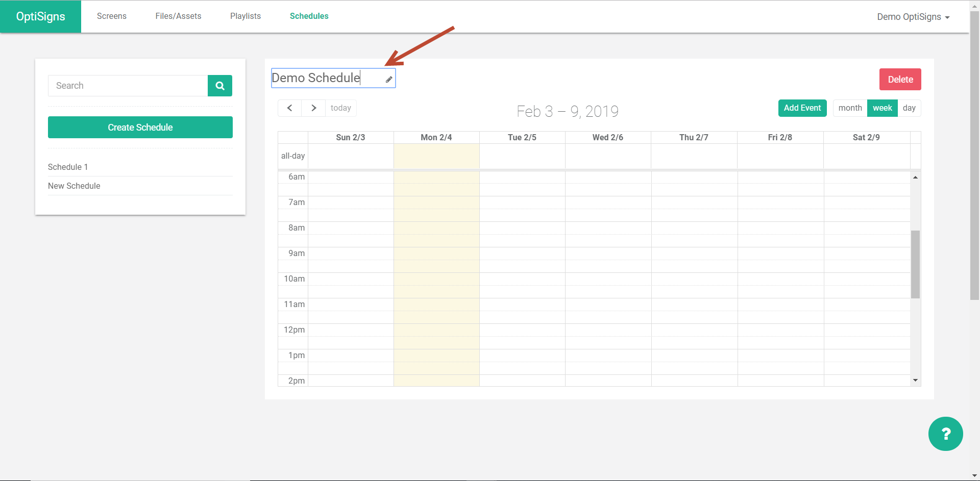Click the pencil edit icon beside schedule name
Image resolution: width=980 pixels, height=481 pixels.
click(389, 79)
